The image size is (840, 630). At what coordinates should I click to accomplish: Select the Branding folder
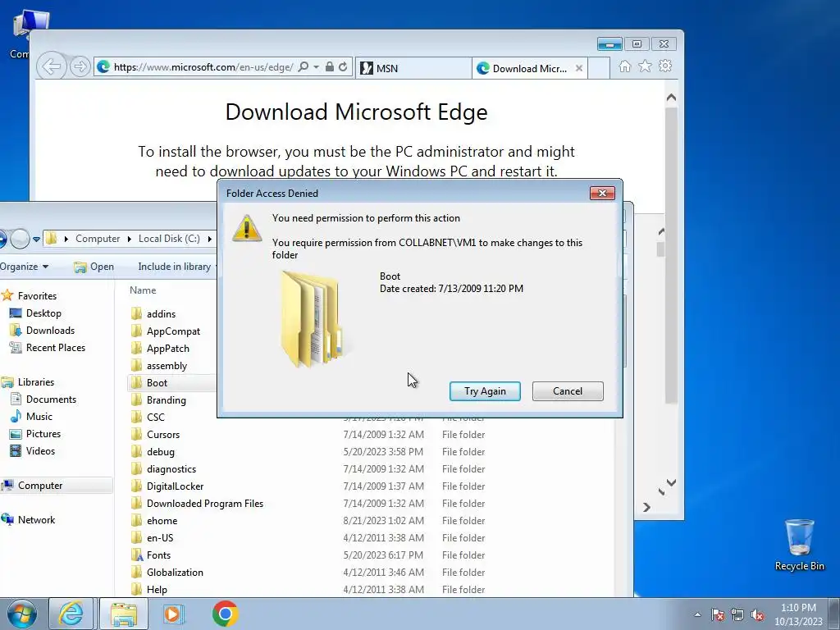click(x=166, y=400)
